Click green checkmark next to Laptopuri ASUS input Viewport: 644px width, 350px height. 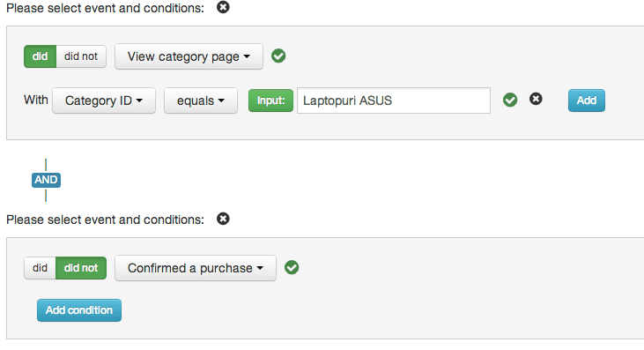pos(510,100)
